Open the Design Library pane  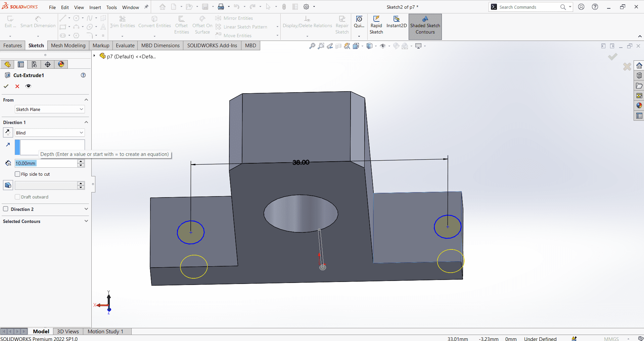click(639, 75)
